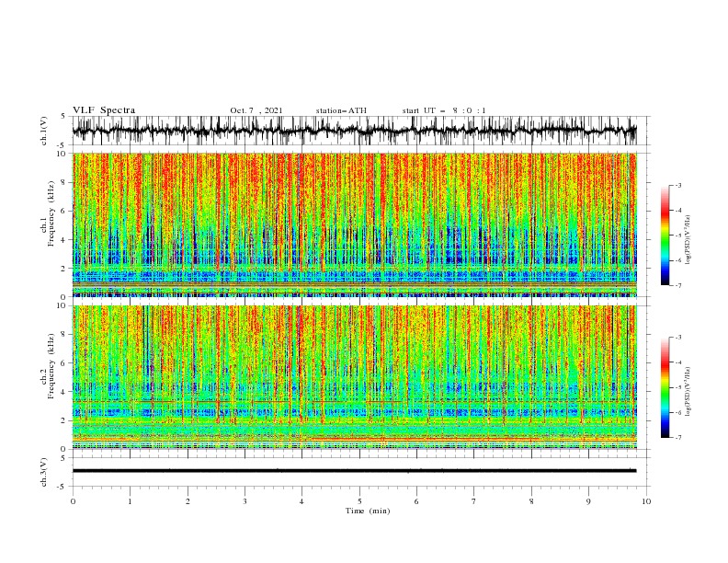Click the 'start UT = 8 :0 :1' text
This screenshot has width=728, height=563.
point(444,110)
